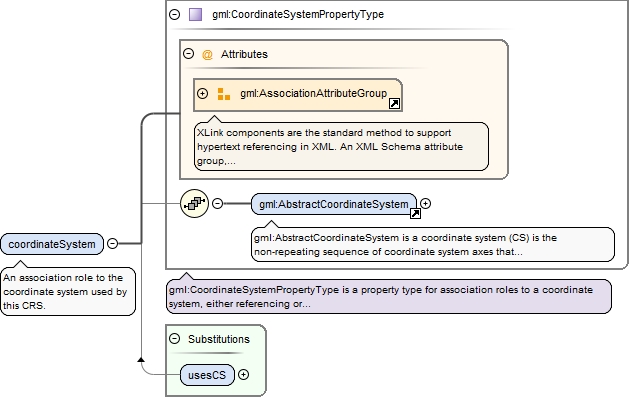630x398 pixels.
Task: Click the orange @ Attributes icon
Action: click(207, 54)
